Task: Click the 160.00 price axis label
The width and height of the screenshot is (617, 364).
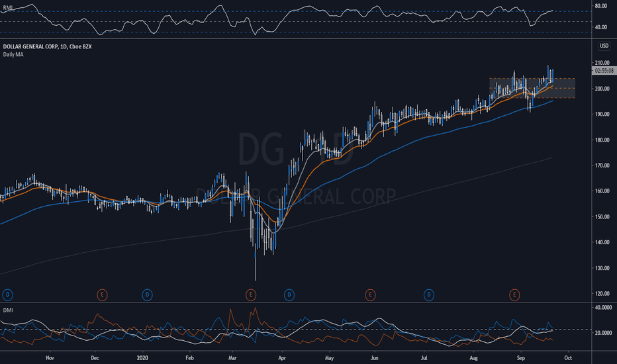Action: (x=602, y=191)
